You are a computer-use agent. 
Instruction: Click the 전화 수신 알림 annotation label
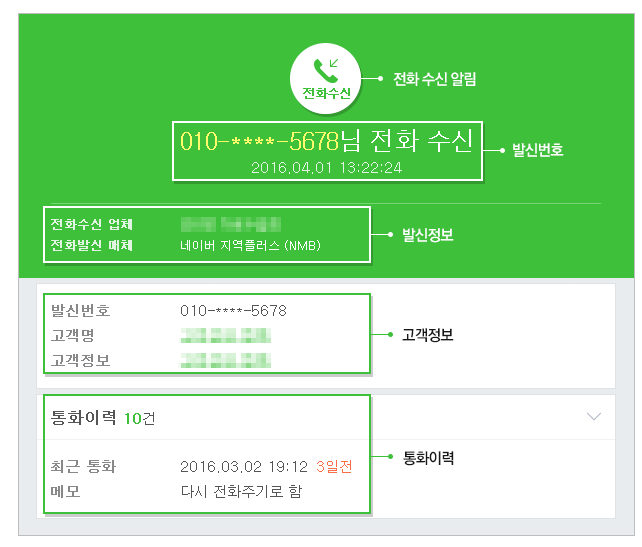pos(435,79)
